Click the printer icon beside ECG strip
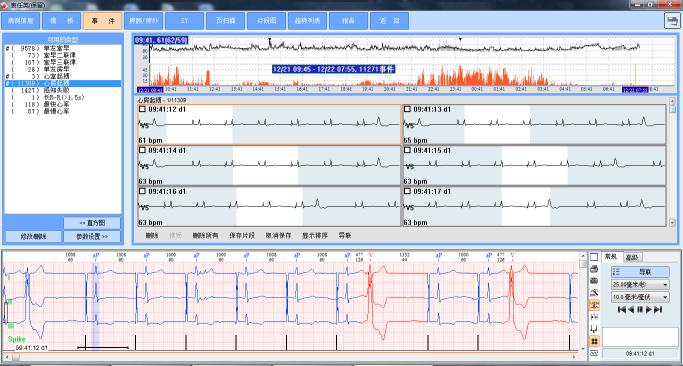 (594, 269)
